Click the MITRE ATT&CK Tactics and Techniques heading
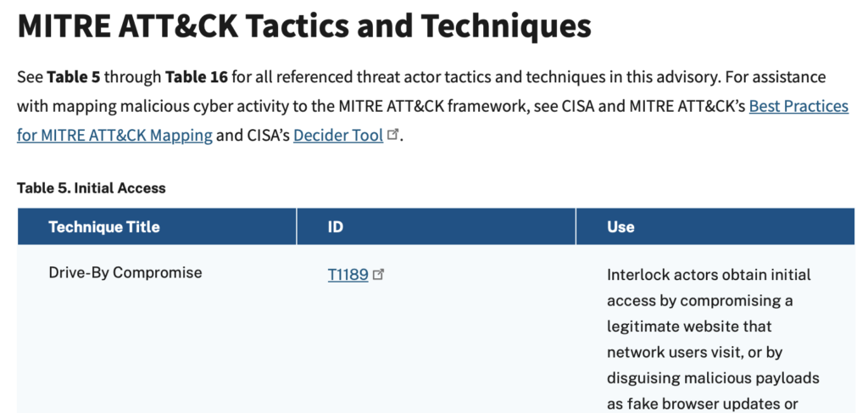 [x=303, y=27]
